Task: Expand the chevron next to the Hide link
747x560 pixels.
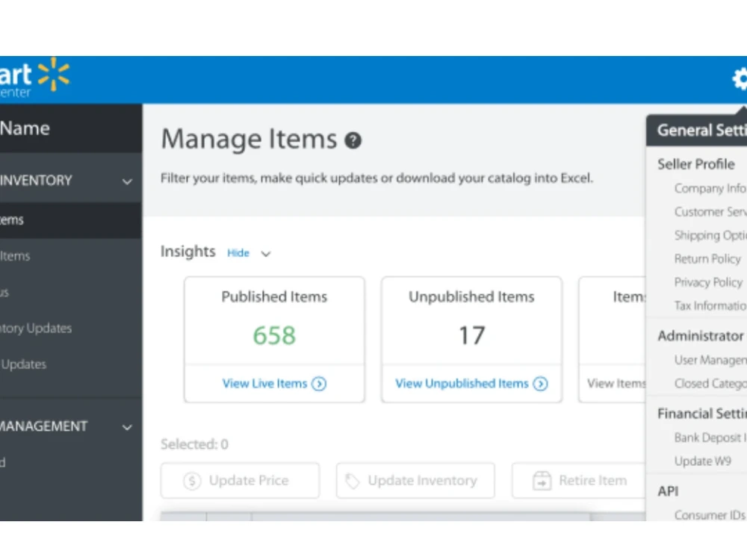Action: pos(266,253)
